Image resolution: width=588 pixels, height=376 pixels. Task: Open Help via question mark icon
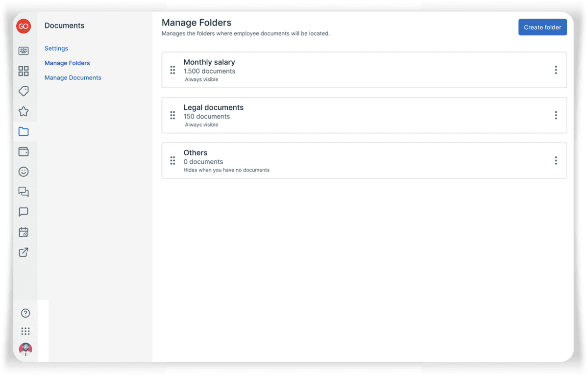25,313
